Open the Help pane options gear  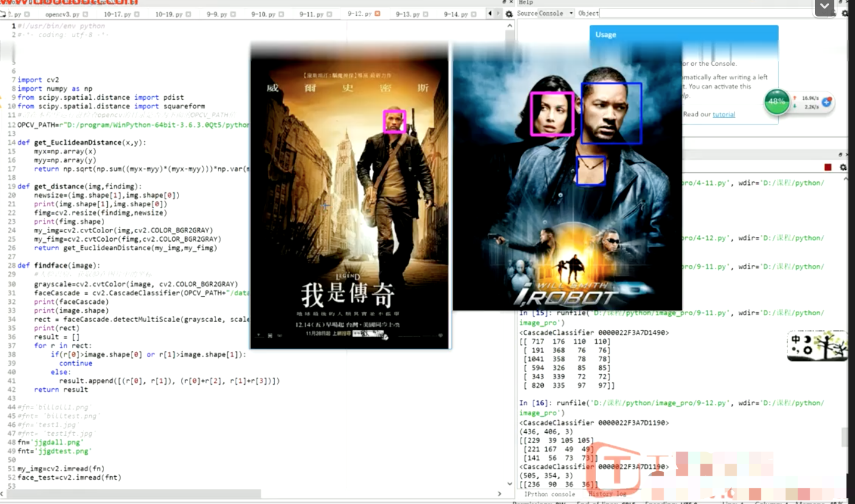click(844, 13)
